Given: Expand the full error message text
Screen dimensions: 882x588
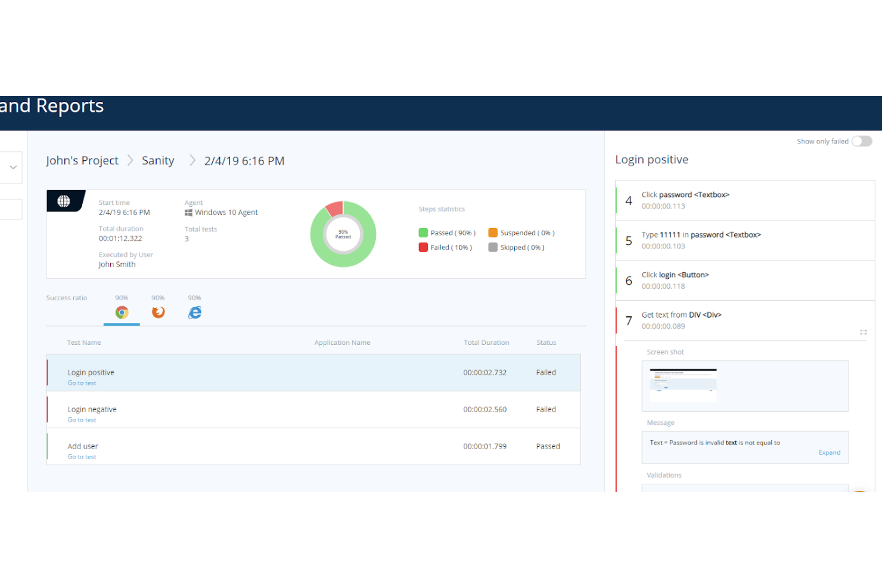Looking at the screenshot, I should point(829,452).
